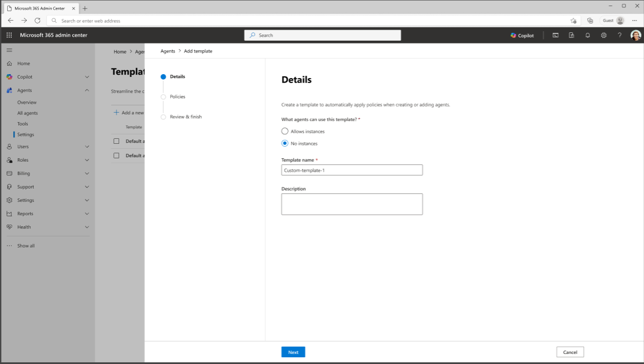Select the No instances radio button
This screenshot has width=644, height=364.
tap(285, 143)
